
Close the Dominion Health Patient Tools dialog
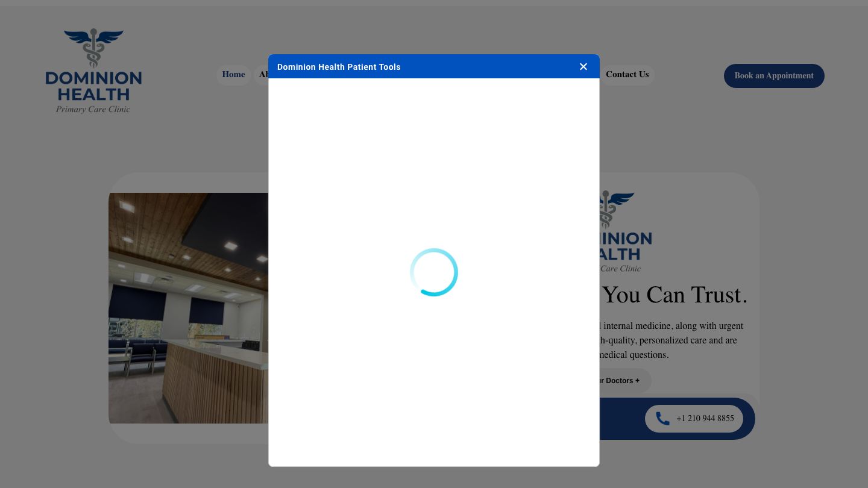[x=583, y=67]
